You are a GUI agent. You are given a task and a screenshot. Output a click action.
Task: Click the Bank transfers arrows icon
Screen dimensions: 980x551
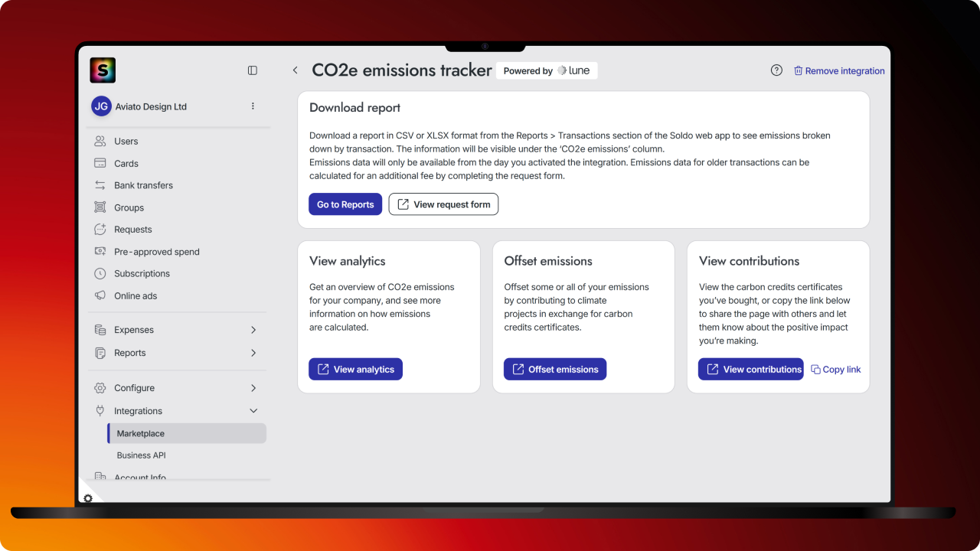pos(100,185)
